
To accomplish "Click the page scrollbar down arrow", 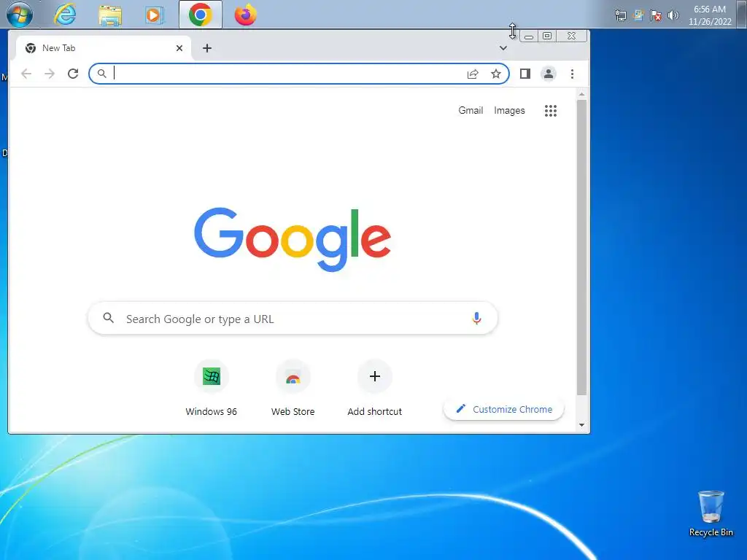I will pyautogui.click(x=581, y=425).
